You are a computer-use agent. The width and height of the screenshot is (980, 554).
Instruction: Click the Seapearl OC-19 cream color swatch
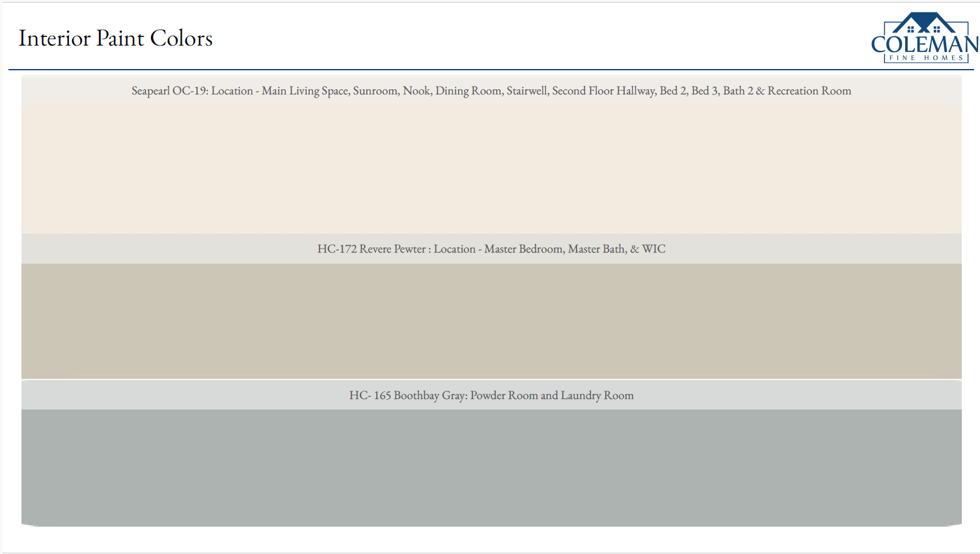click(x=491, y=169)
